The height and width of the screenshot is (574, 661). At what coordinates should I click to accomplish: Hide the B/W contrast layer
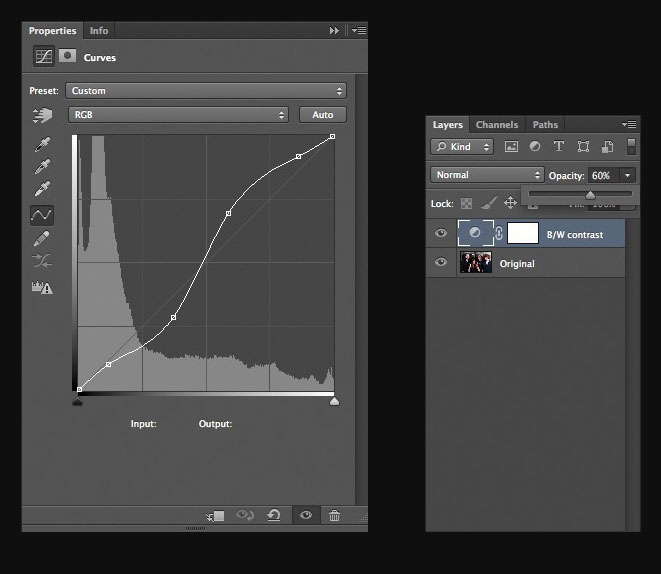(x=441, y=233)
